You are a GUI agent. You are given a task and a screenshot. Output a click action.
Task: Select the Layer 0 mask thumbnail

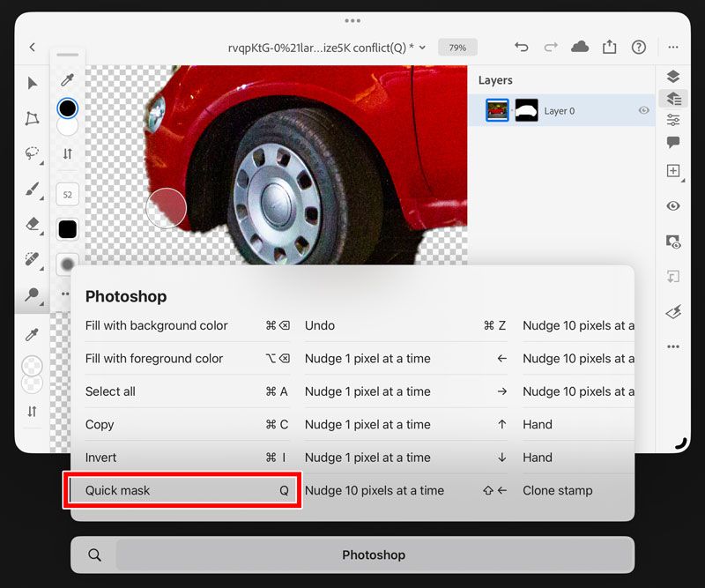[526, 110]
